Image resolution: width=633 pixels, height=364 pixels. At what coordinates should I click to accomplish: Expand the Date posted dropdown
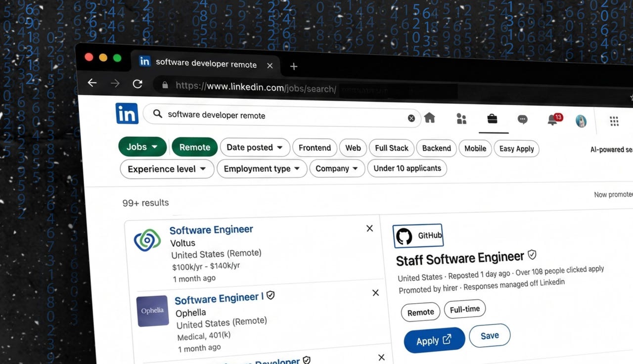[x=254, y=147]
